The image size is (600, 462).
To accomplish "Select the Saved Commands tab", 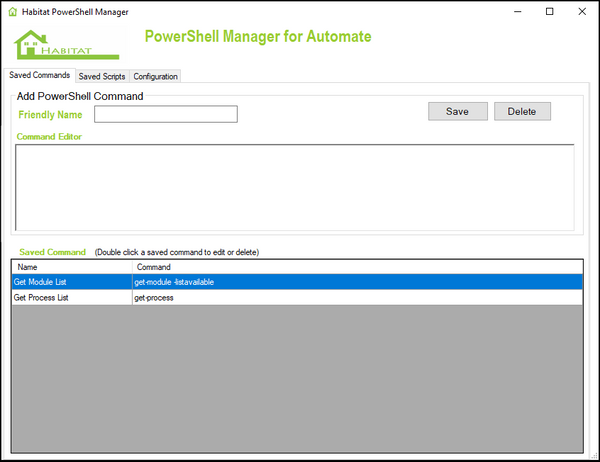I will [39, 75].
